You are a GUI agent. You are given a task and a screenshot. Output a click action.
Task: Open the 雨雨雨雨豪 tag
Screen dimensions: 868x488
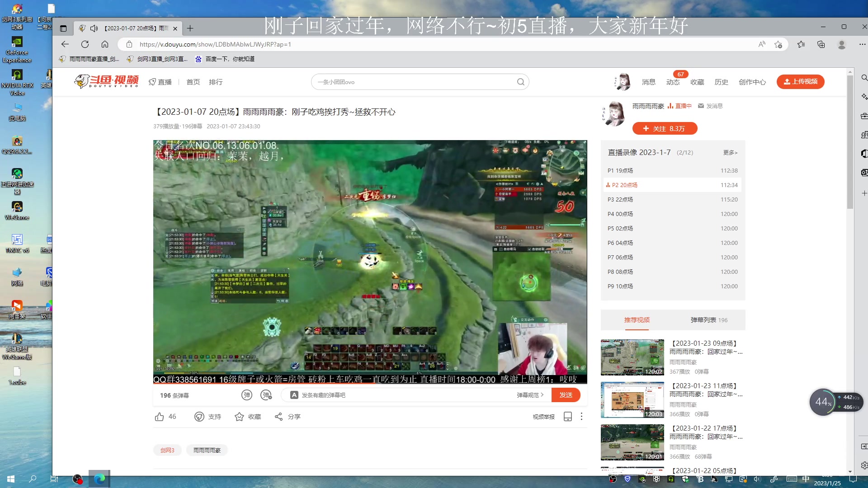coord(207,450)
